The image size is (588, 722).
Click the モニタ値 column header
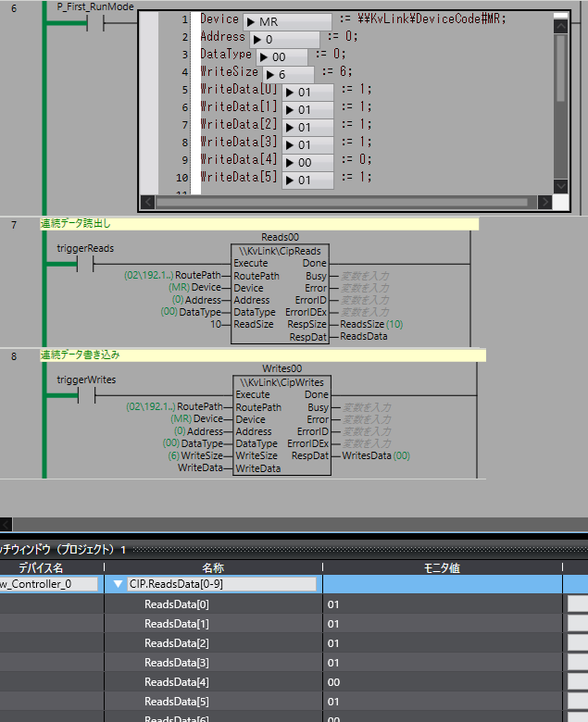pos(441,566)
